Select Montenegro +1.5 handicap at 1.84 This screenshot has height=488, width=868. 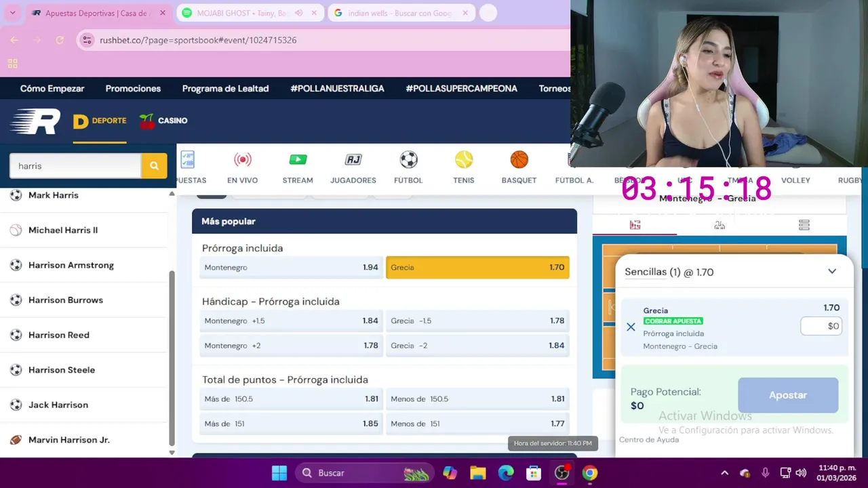[x=292, y=321]
